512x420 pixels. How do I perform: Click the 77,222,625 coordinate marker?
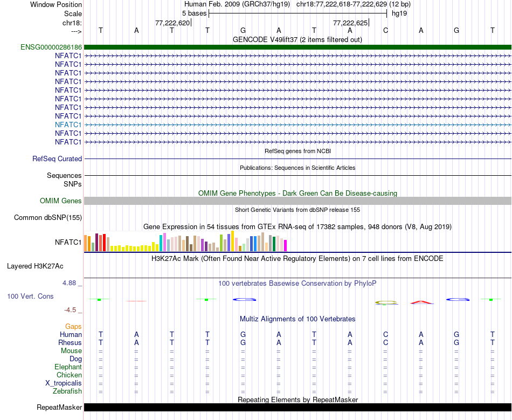coord(350,23)
